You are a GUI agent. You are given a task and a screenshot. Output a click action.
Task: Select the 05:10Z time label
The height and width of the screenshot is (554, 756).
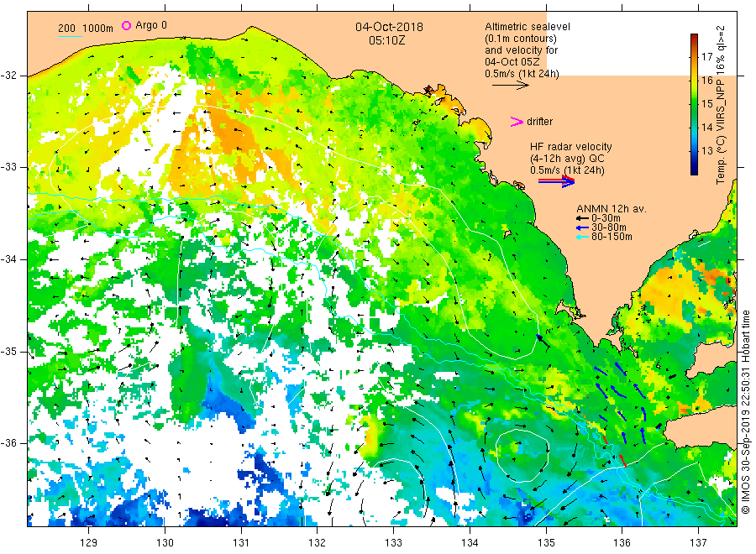point(386,40)
